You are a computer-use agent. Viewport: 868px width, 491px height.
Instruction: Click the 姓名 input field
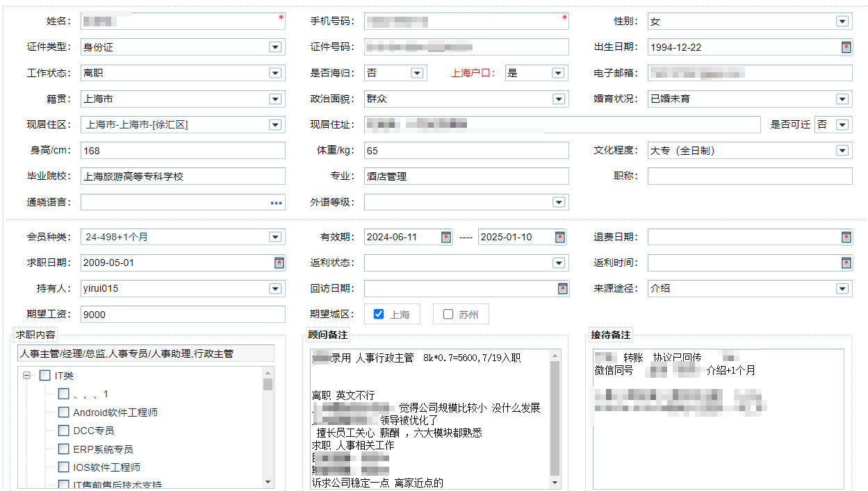click(183, 22)
